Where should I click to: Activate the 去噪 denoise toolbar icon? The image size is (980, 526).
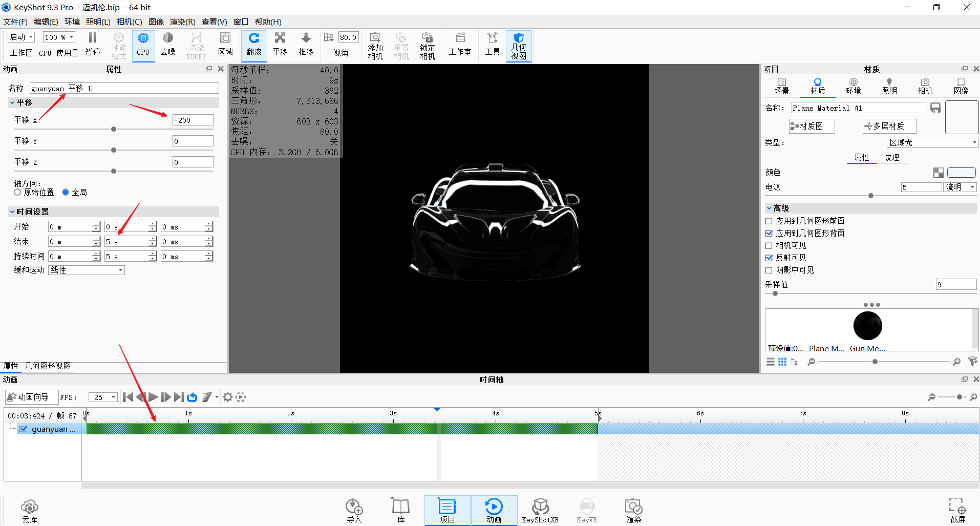[x=168, y=45]
